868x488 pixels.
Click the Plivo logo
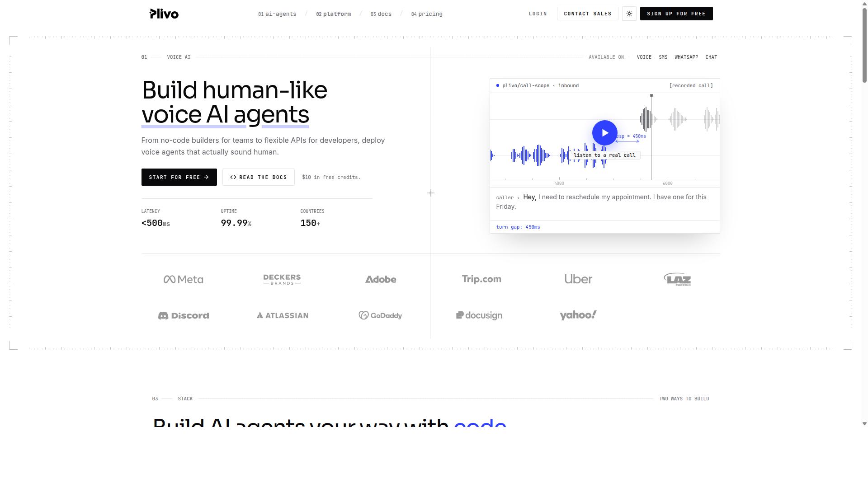pyautogui.click(x=164, y=14)
